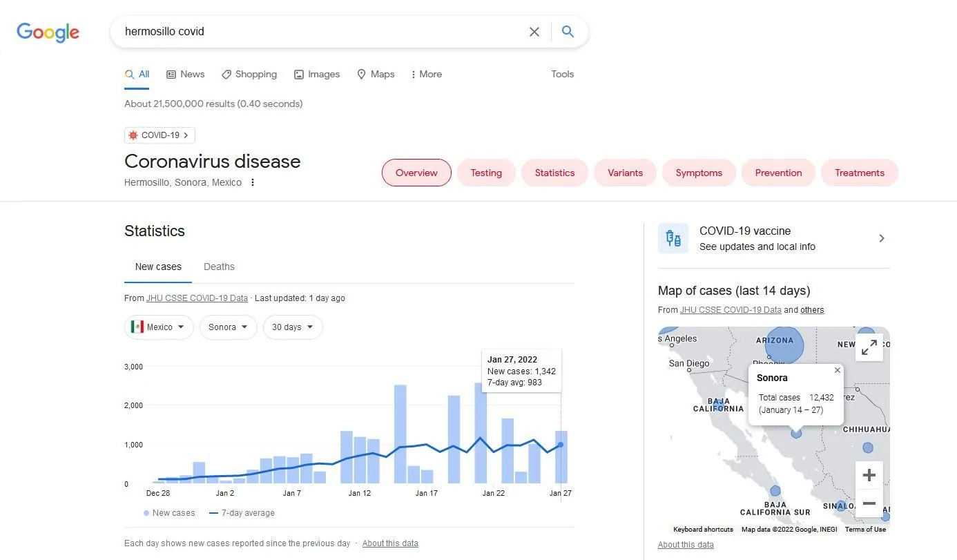Switch to the Deaths statistics tab
Screen dimensions: 957x560
[219, 267]
